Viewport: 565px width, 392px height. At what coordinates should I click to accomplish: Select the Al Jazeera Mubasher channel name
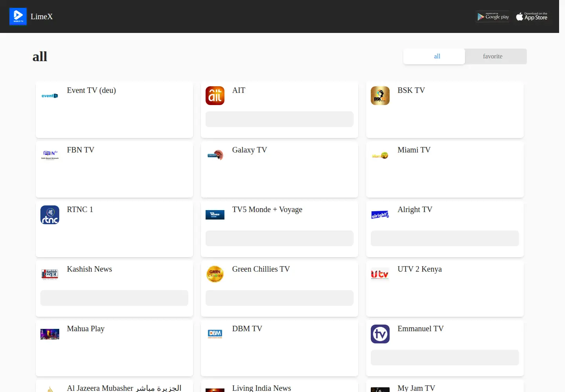pos(124,388)
